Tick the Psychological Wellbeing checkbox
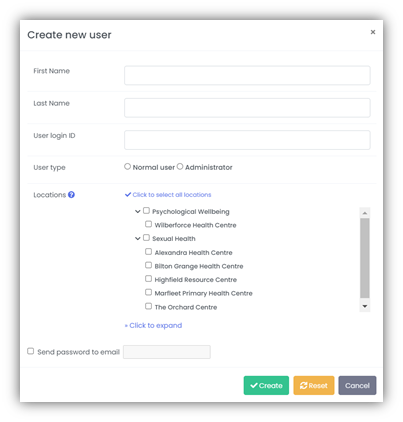 click(146, 211)
